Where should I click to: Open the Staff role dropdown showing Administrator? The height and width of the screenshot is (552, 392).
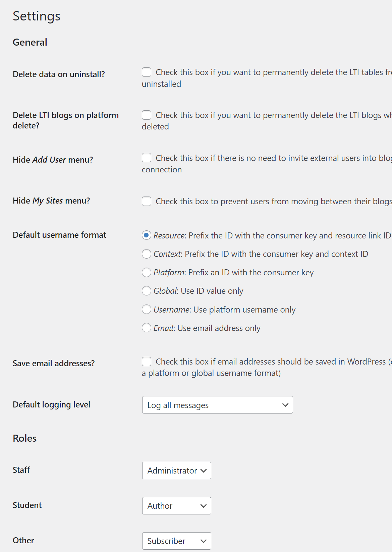tap(176, 471)
